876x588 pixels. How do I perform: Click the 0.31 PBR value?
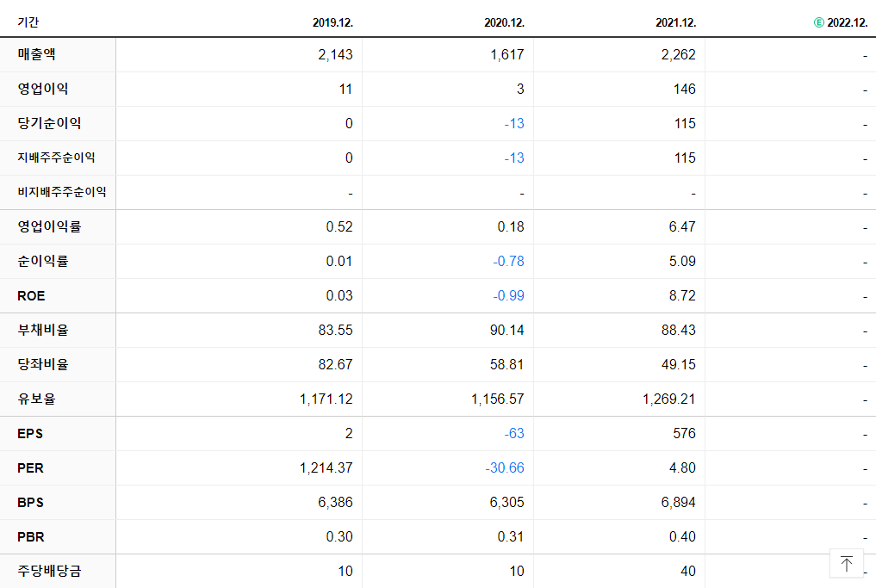[511, 537]
